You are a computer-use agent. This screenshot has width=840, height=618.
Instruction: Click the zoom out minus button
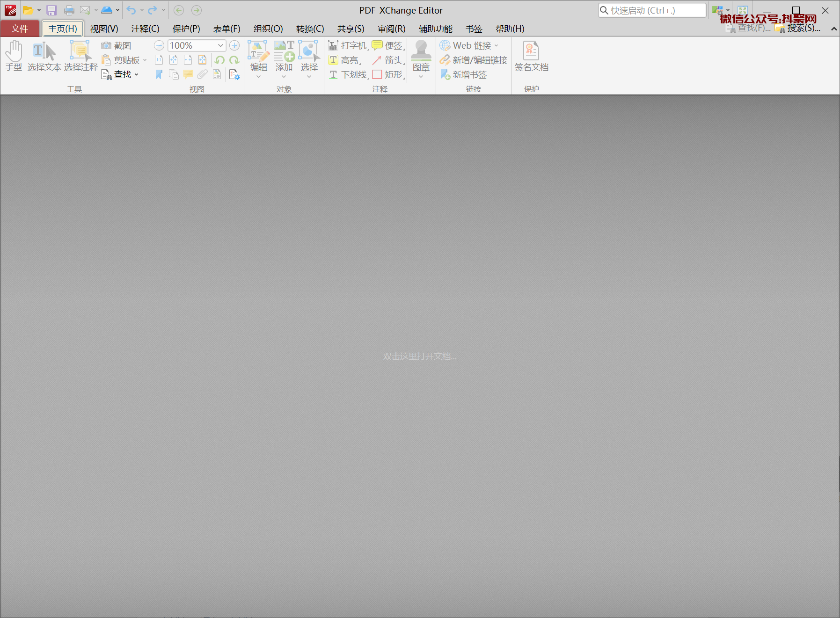159,45
